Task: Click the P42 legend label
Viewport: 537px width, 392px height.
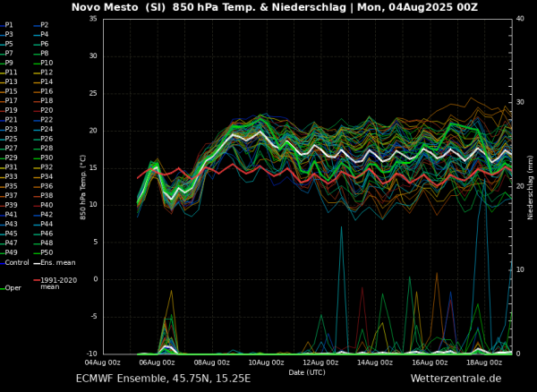Action: [x=47, y=214]
